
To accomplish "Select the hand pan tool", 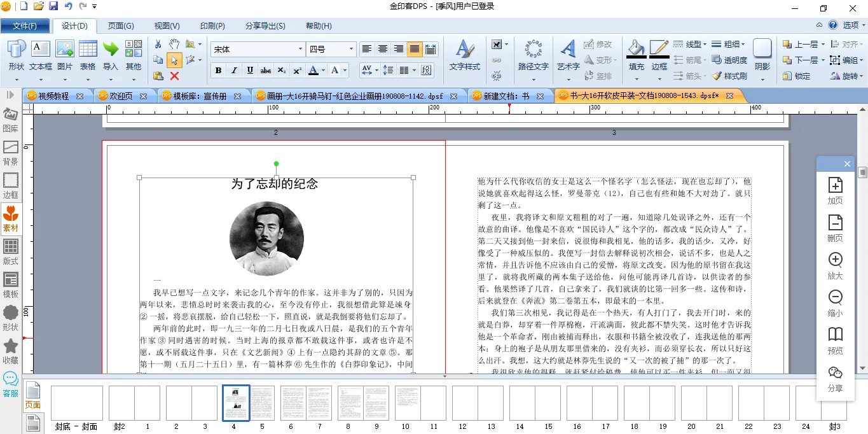I will 174,44.
